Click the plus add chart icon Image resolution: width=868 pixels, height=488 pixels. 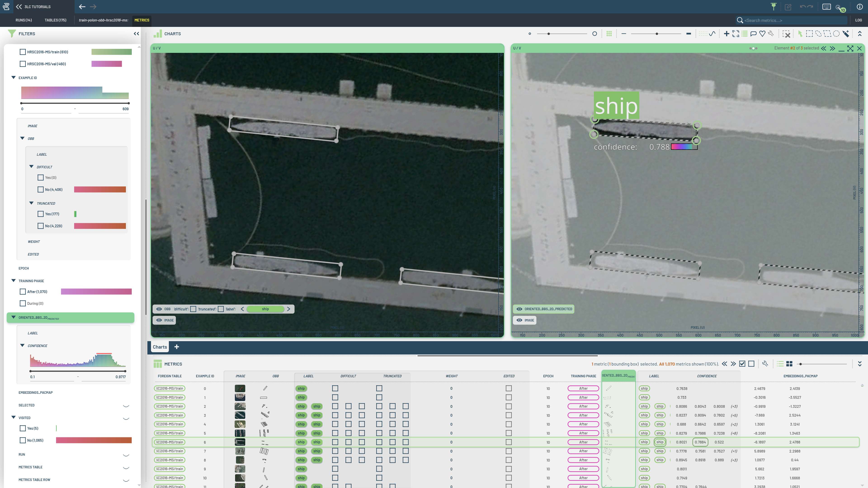click(726, 34)
